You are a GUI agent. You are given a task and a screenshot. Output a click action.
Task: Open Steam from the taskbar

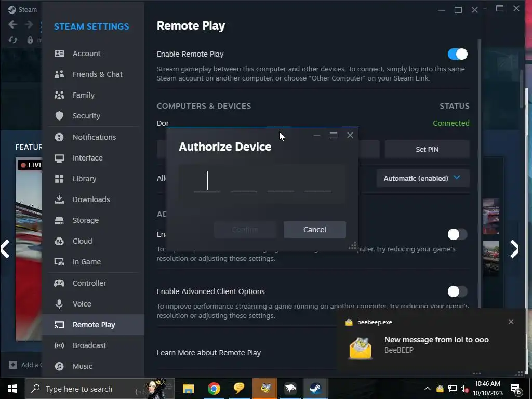click(315, 389)
